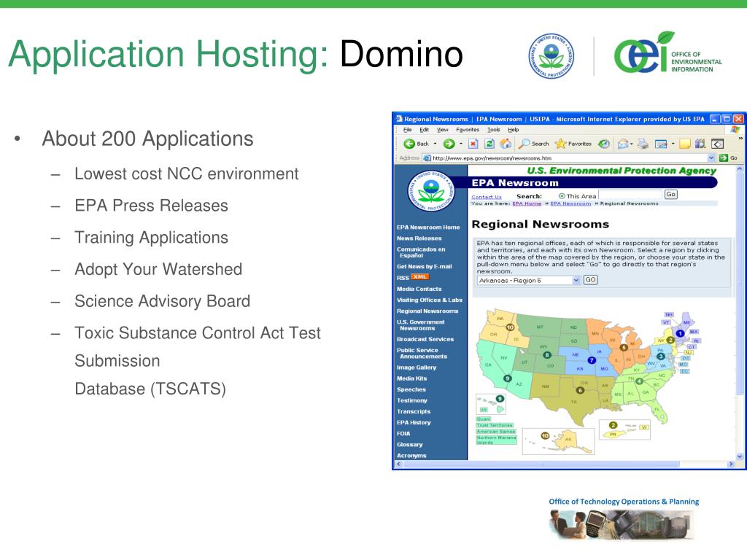Open the Speeches sidebar link

pyautogui.click(x=411, y=389)
